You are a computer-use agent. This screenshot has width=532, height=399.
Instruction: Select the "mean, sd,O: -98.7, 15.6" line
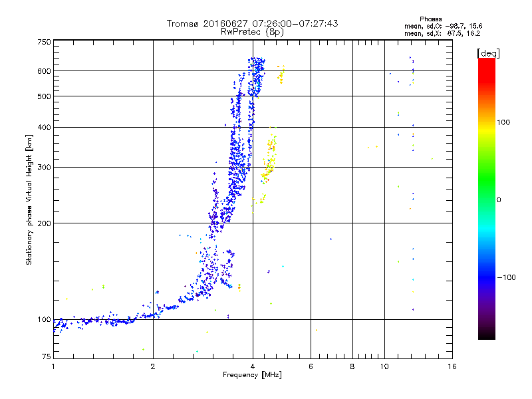click(x=443, y=26)
